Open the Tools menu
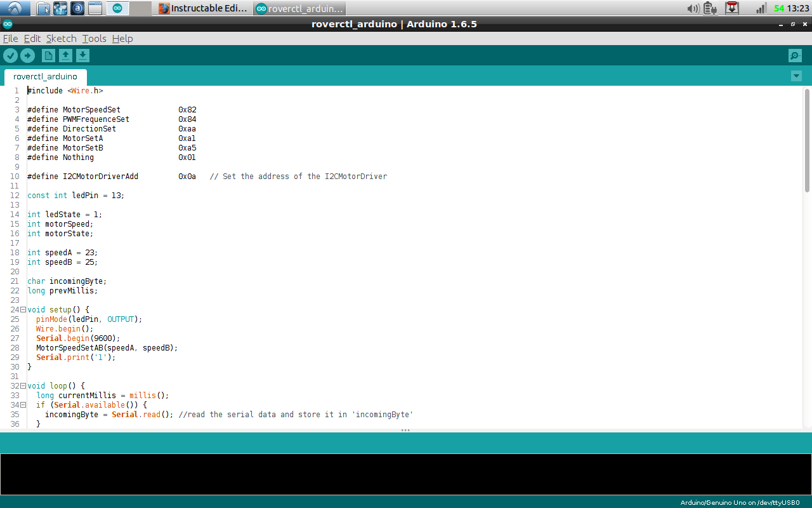Screen dimensions: 812x508 click(x=95, y=39)
